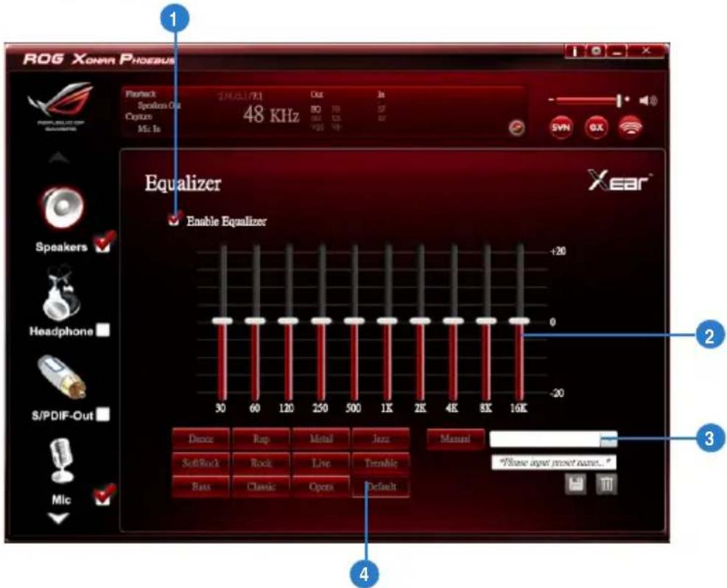
Task: Click the 4K equalizer slider handle
Action: point(453,321)
